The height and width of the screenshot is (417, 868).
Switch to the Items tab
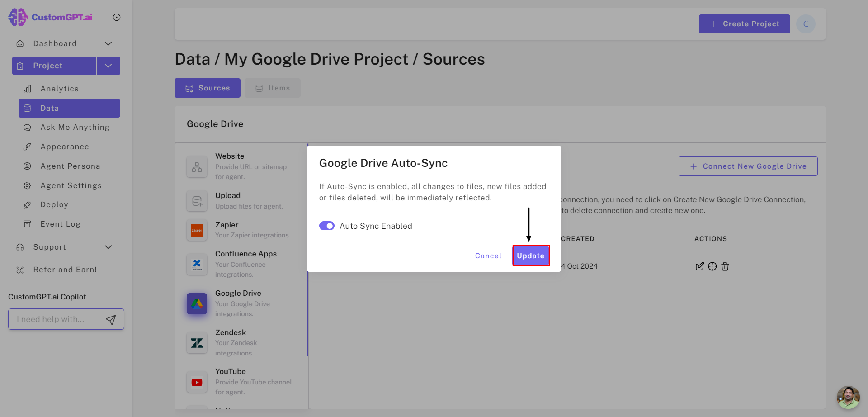[273, 88]
